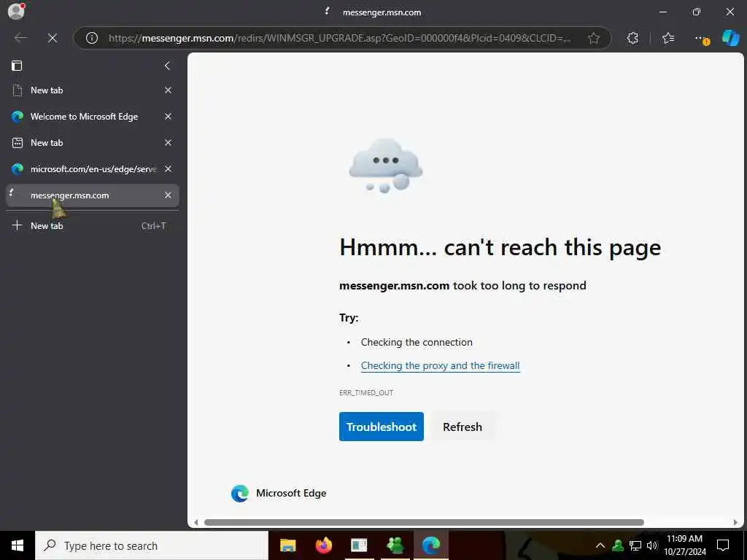Open the Windows Start menu

pos(18,545)
